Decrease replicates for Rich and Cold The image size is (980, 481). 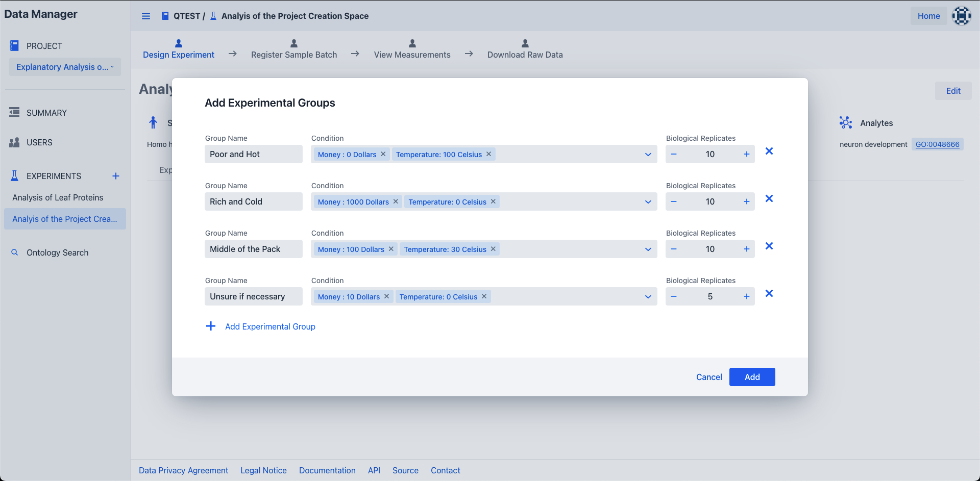click(x=674, y=201)
